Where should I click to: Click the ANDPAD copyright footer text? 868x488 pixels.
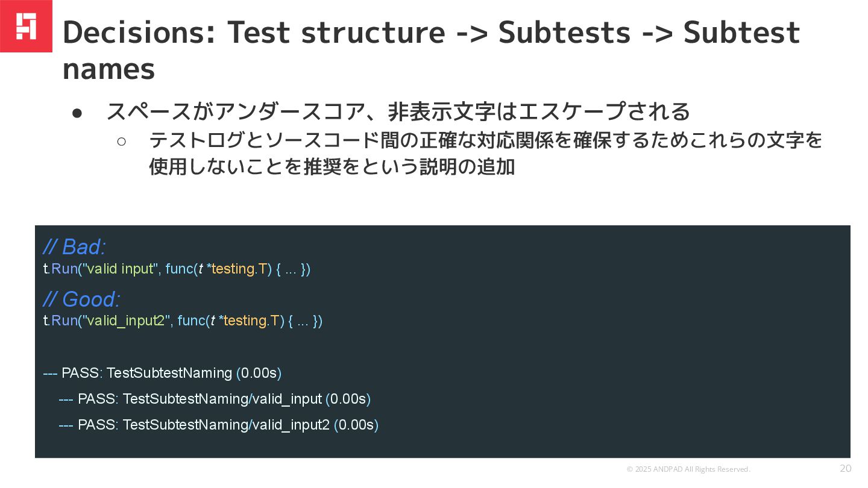point(688,469)
